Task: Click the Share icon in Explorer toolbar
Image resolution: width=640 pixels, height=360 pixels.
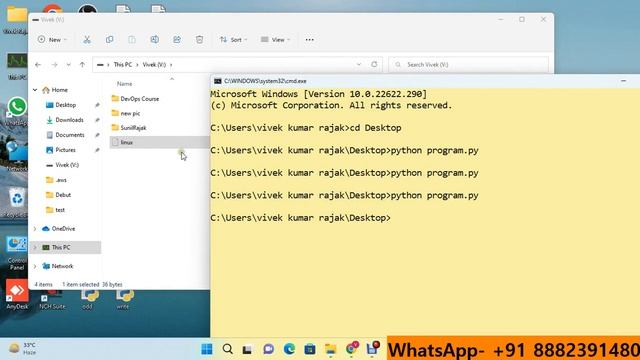Action: [177, 40]
